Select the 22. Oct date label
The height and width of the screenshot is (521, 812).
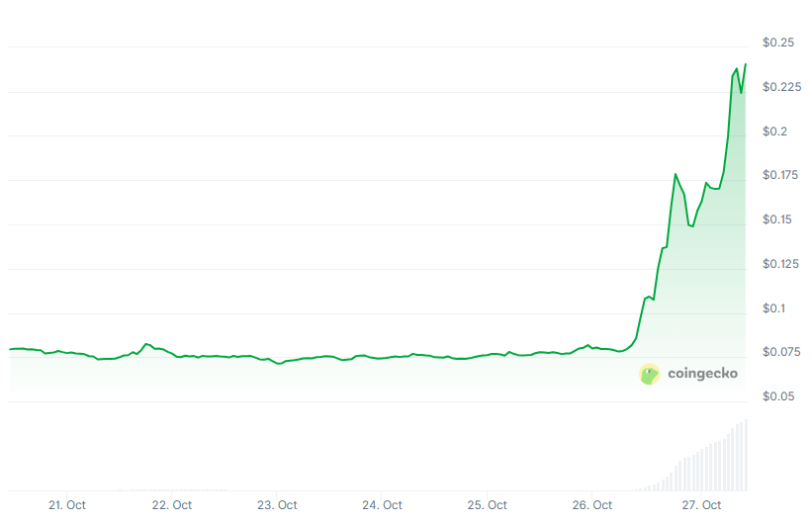(172, 505)
